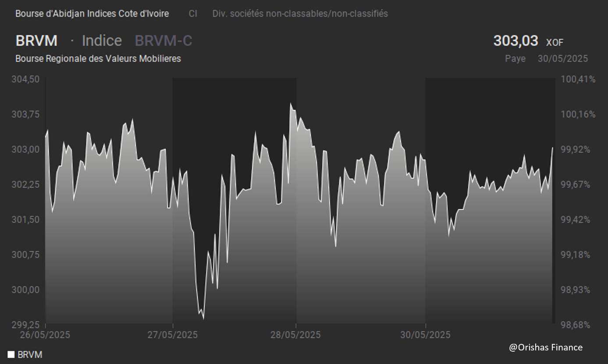Click the chart's highest peak near 28/05/2025
608x364 pixels.
pos(291,104)
